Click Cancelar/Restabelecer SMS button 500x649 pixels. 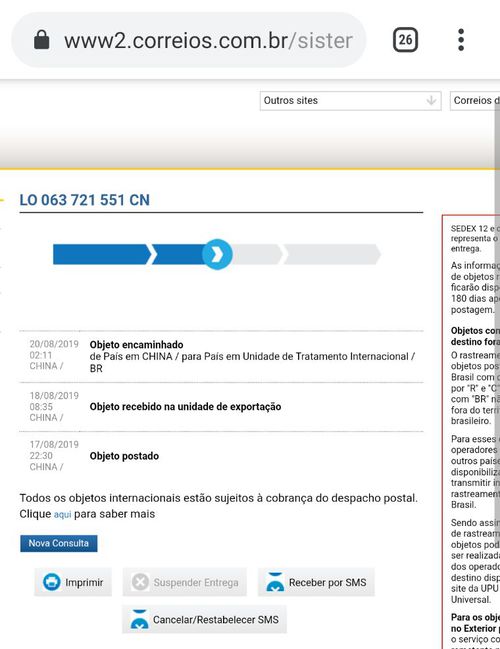pos(204,620)
